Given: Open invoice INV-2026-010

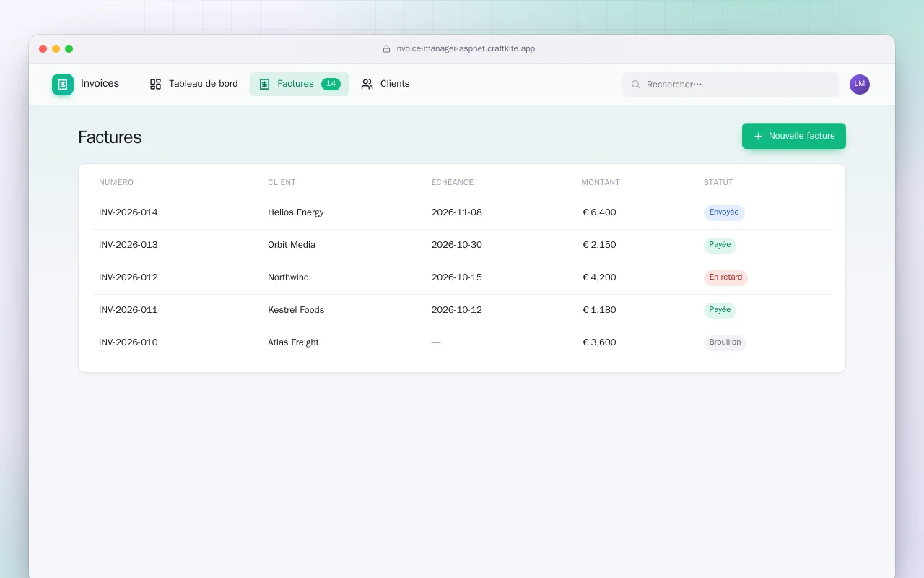Looking at the screenshot, I should coord(128,342).
